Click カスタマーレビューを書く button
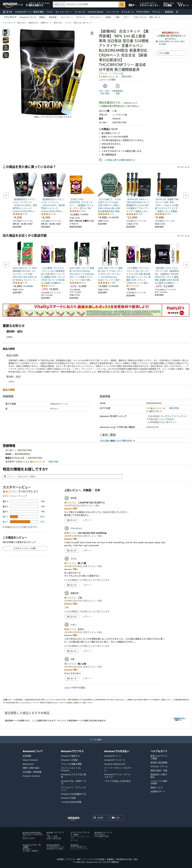 pos(25,549)
